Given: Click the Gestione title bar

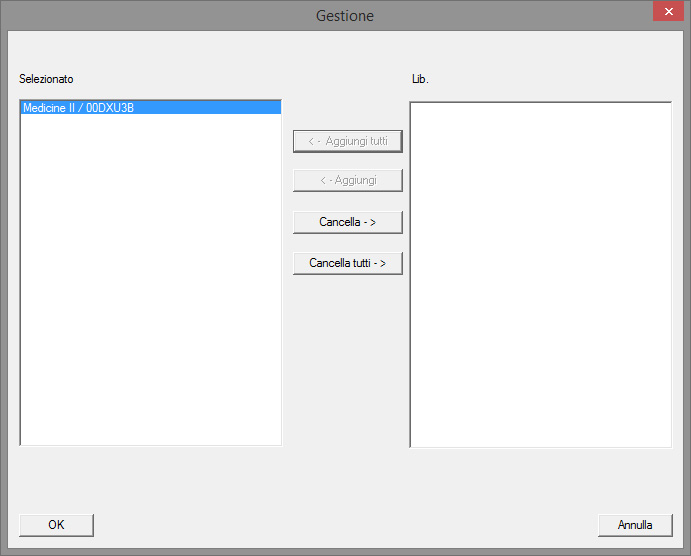Looking at the screenshot, I should pyautogui.click(x=345, y=15).
